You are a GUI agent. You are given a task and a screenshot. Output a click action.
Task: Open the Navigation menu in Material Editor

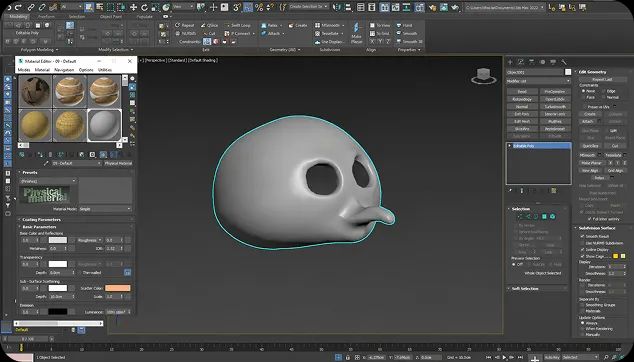point(64,70)
